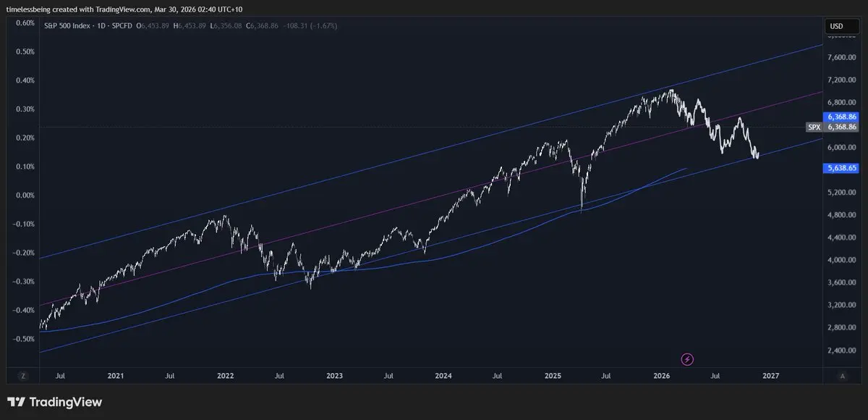Click the 2022 label on time axis

pos(225,376)
